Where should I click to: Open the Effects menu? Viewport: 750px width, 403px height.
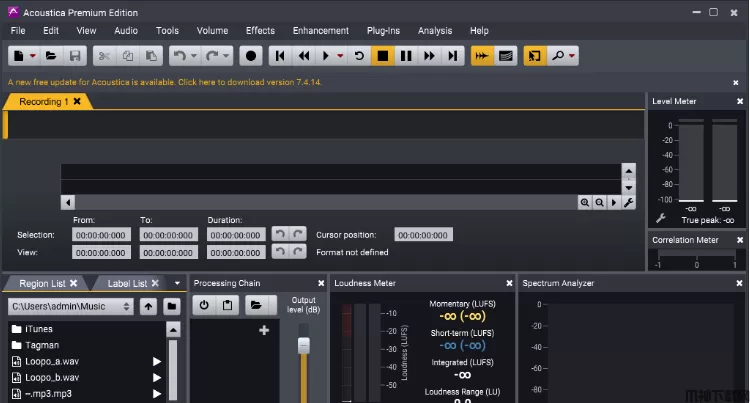point(260,31)
